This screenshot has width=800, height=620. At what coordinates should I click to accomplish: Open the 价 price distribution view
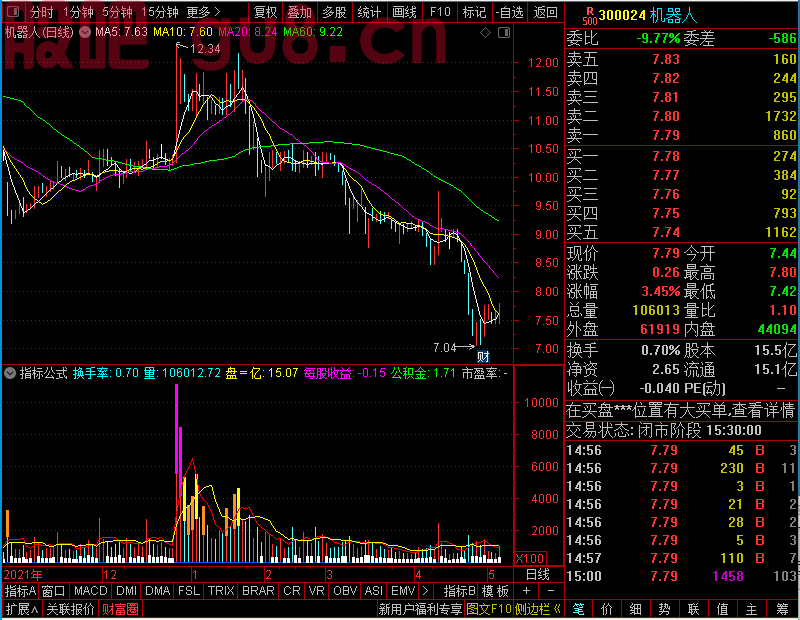(x=607, y=608)
